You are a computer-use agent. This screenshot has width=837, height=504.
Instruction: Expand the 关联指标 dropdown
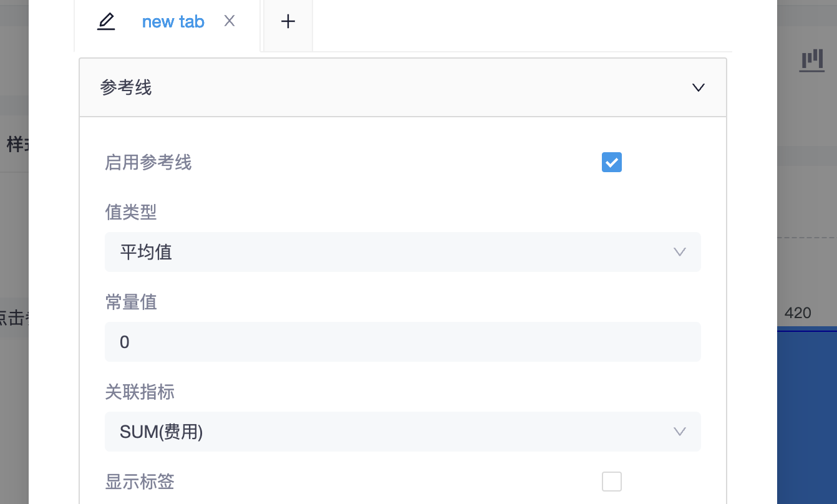click(402, 432)
